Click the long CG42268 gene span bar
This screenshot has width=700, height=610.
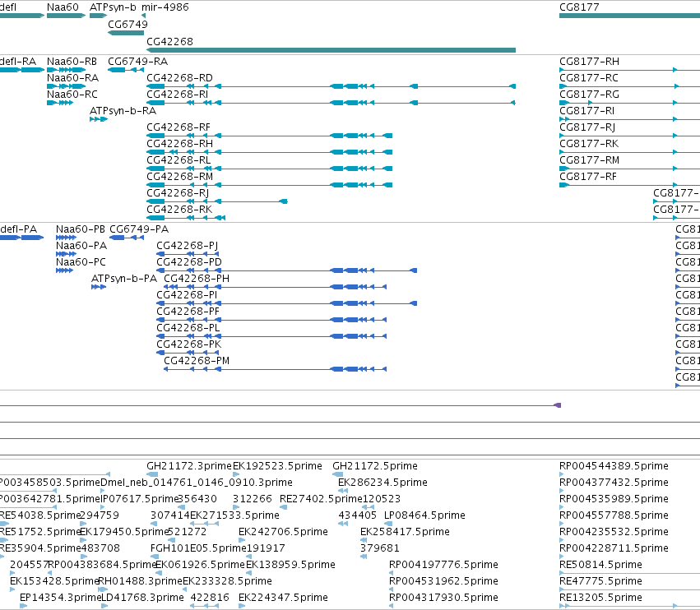click(331, 50)
